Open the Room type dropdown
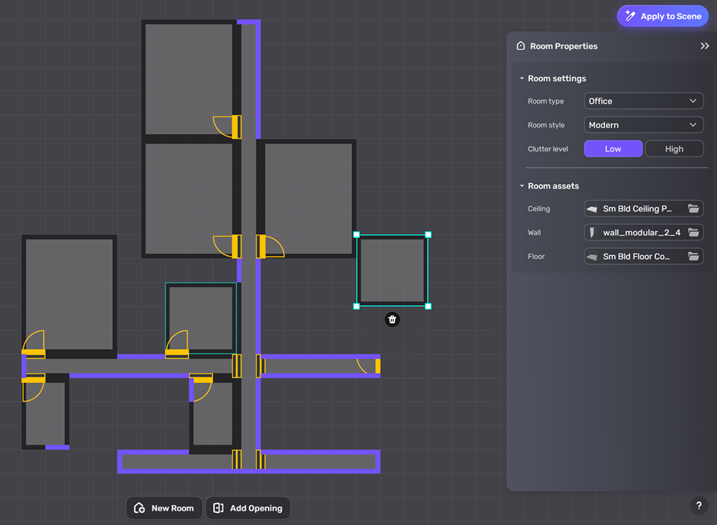The image size is (717, 525). [x=643, y=101]
